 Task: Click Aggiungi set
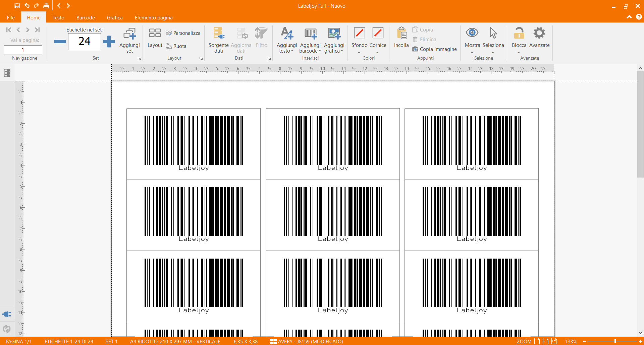[129, 40]
